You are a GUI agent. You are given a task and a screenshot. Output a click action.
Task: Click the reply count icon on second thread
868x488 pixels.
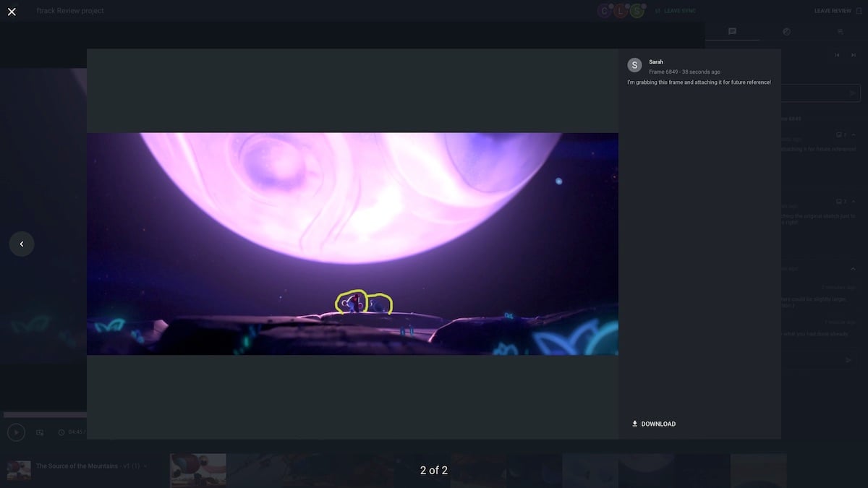coord(841,202)
